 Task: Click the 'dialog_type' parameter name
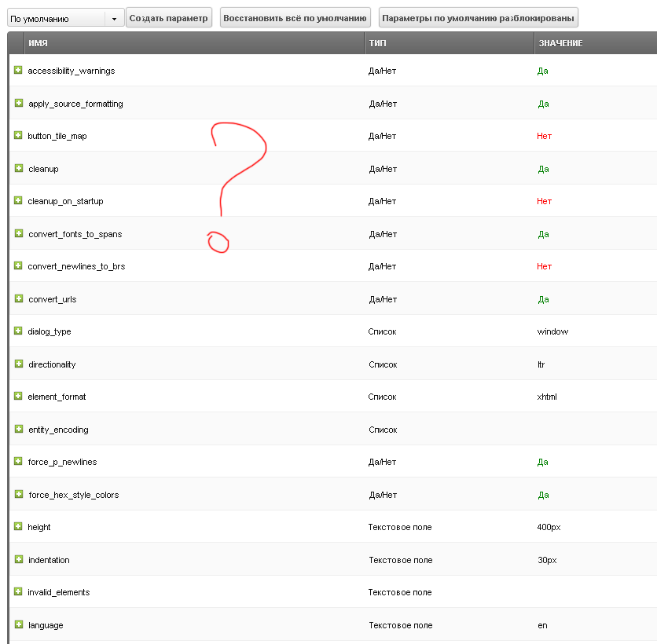(x=50, y=331)
